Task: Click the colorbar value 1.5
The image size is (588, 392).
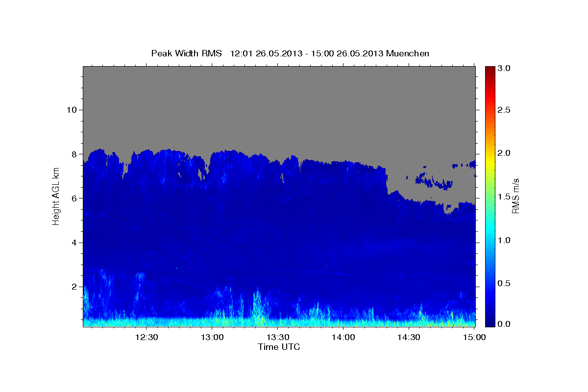Action: coord(505,196)
